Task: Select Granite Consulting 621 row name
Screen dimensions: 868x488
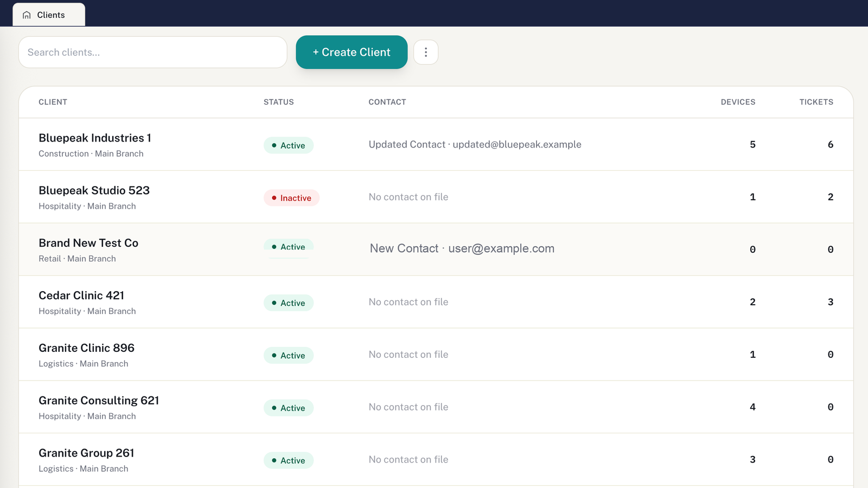Action: click(x=99, y=401)
